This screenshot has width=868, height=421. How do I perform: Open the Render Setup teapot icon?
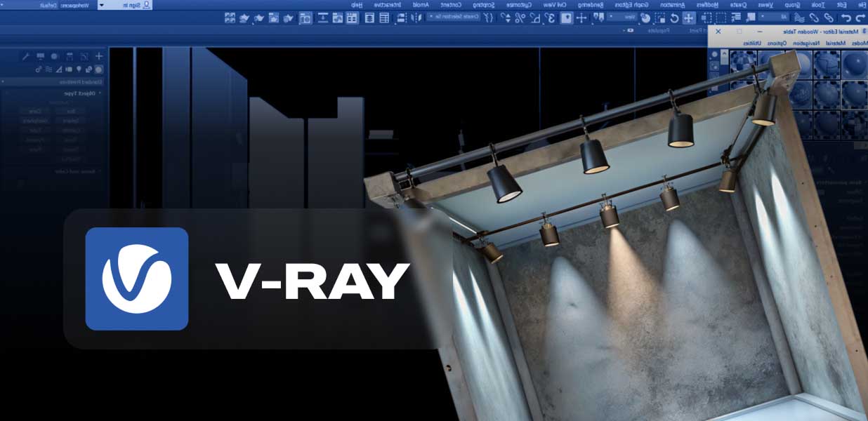pyautogui.click(x=289, y=18)
